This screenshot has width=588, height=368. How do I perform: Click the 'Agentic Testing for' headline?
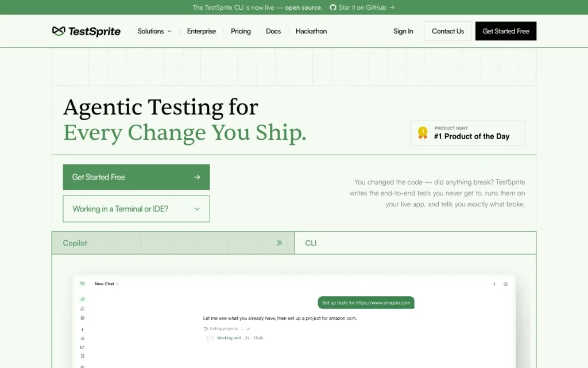click(x=161, y=108)
